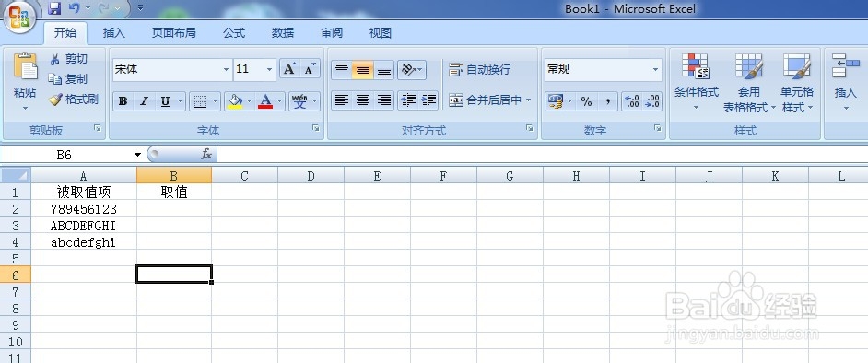Open Font (字体) dialog launcher

315,128
